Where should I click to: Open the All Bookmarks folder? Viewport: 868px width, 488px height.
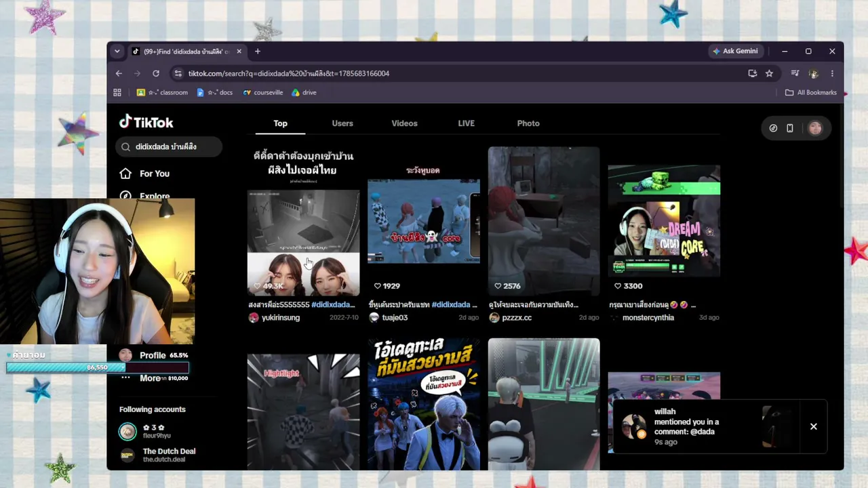click(x=811, y=92)
